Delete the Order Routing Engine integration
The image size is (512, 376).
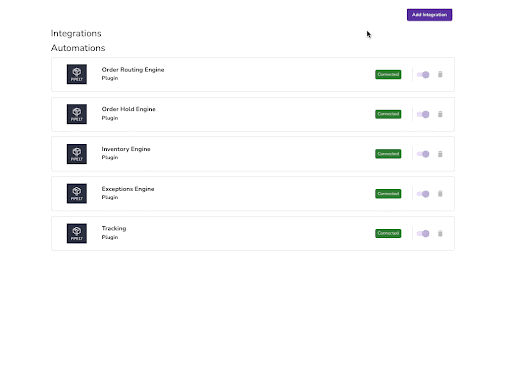[x=440, y=74]
